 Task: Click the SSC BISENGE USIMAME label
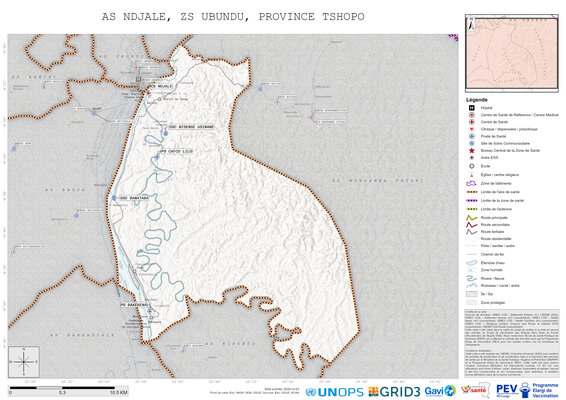(191, 127)
